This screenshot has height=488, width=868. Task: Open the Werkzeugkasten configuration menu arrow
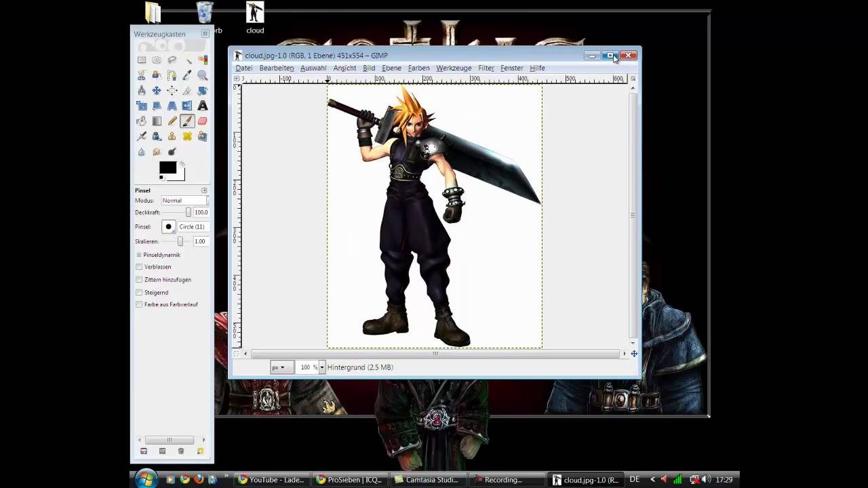coord(205,34)
